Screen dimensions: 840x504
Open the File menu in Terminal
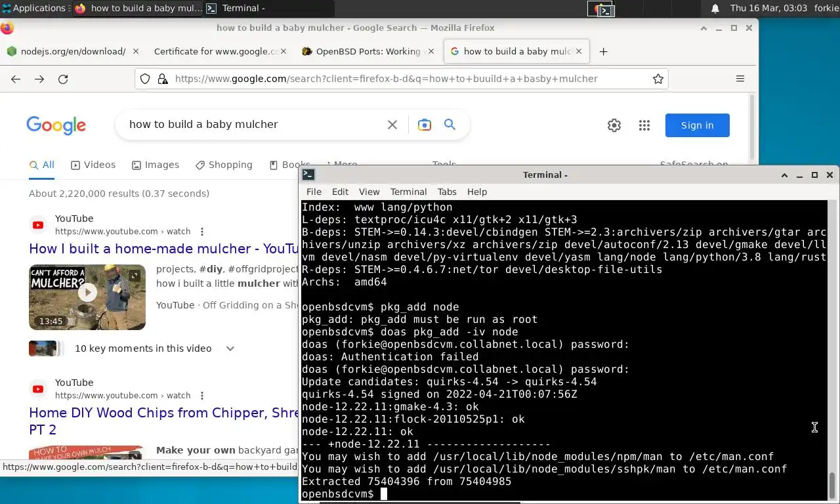click(314, 192)
